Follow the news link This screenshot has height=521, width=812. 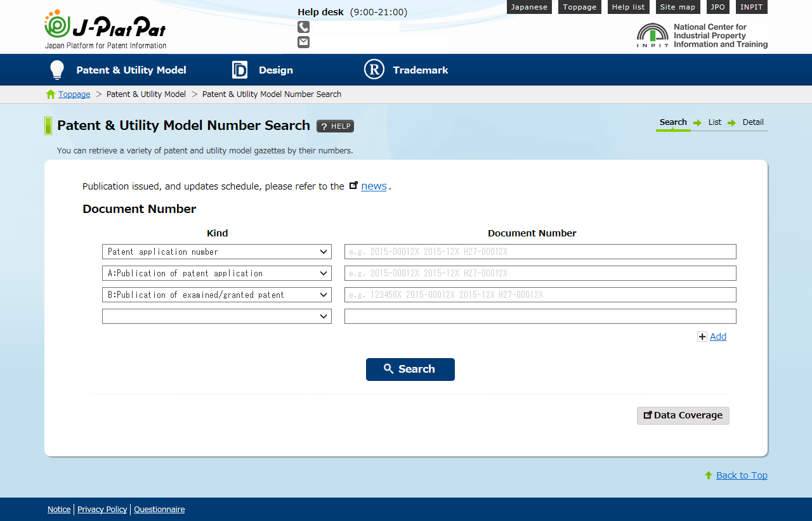click(x=374, y=186)
